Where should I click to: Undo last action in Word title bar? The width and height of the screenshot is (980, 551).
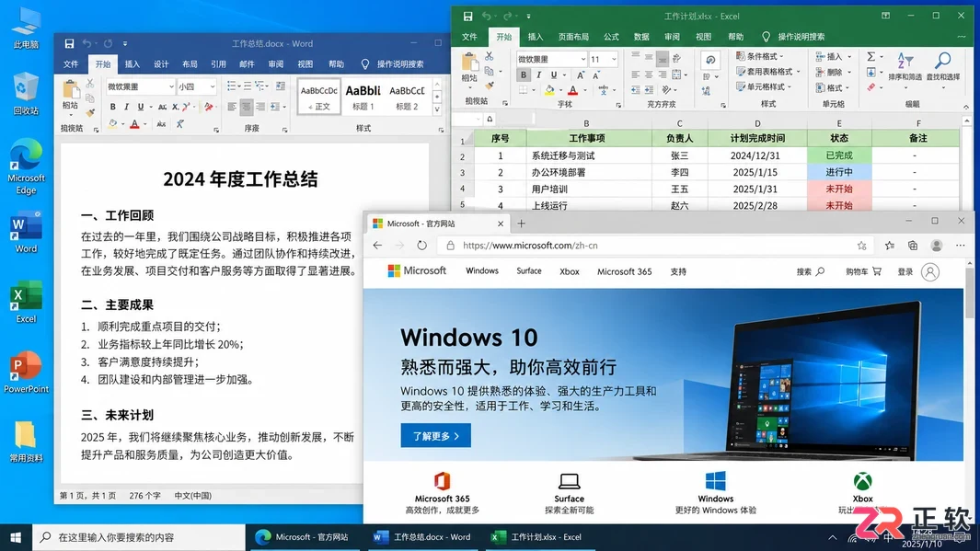(x=86, y=44)
